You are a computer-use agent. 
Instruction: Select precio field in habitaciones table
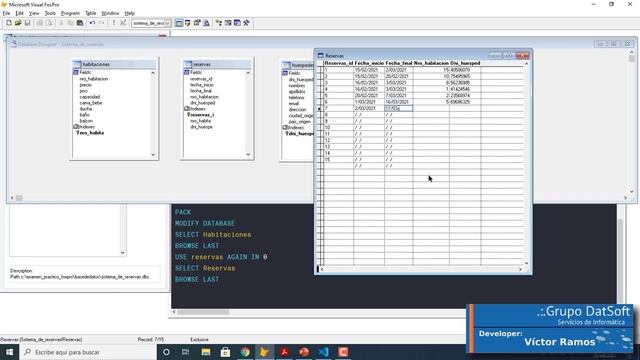[x=86, y=85]
